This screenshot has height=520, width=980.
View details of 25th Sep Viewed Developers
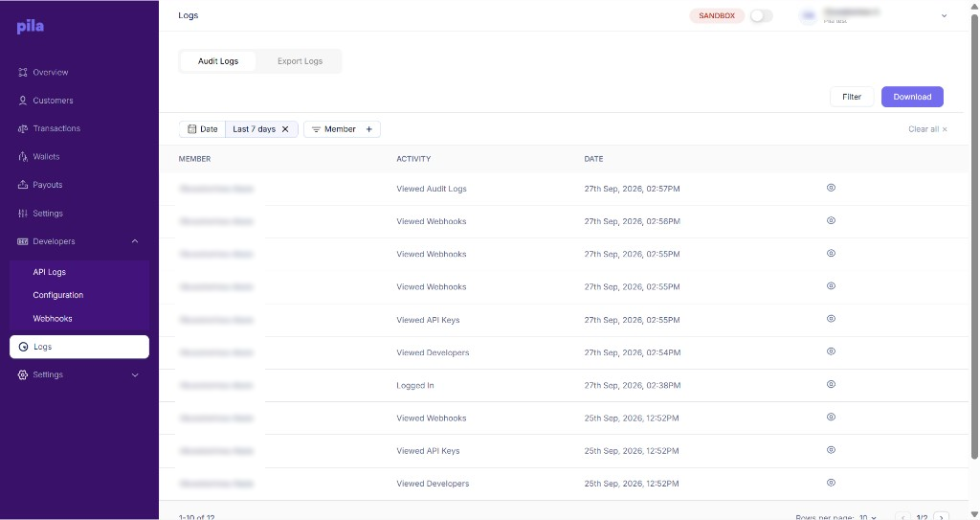[x=831, y=483]
